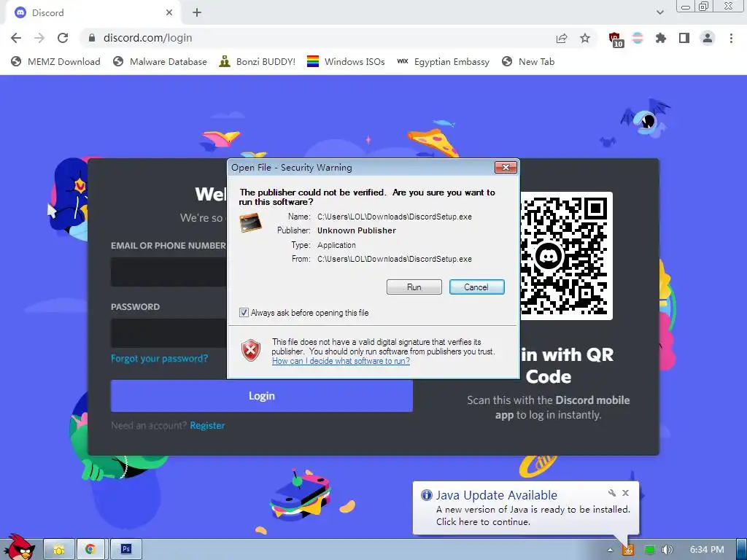
Task: Open How can I decide what software to run link
Action: (341, 361)
